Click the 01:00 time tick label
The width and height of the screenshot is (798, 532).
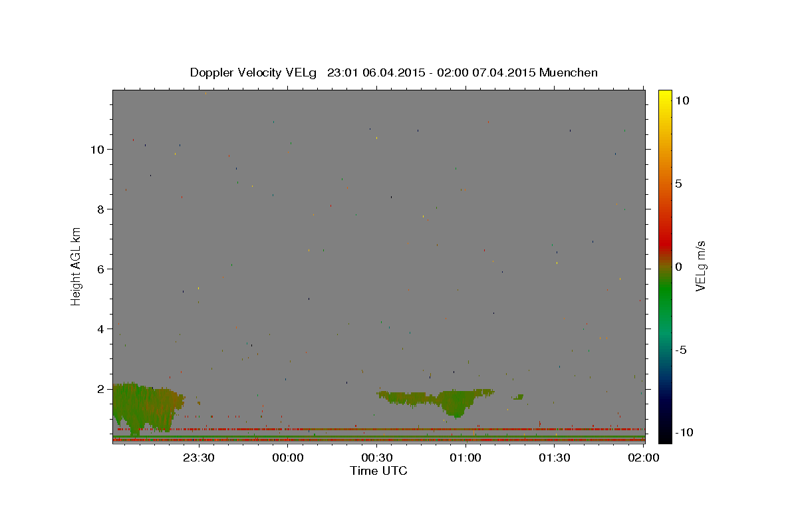tap(465, 458)
